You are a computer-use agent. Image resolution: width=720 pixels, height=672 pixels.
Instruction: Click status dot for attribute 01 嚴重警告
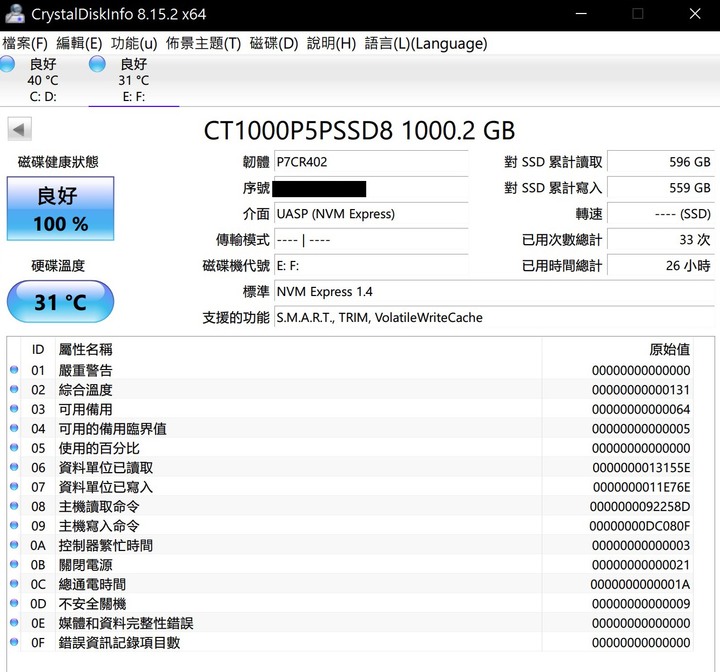(x=14, y=370)
